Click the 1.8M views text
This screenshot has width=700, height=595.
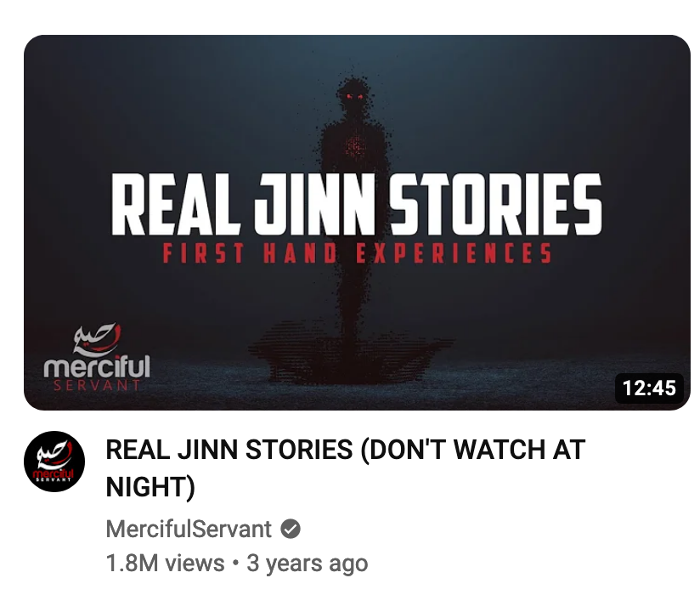click(x=165, y=563)
